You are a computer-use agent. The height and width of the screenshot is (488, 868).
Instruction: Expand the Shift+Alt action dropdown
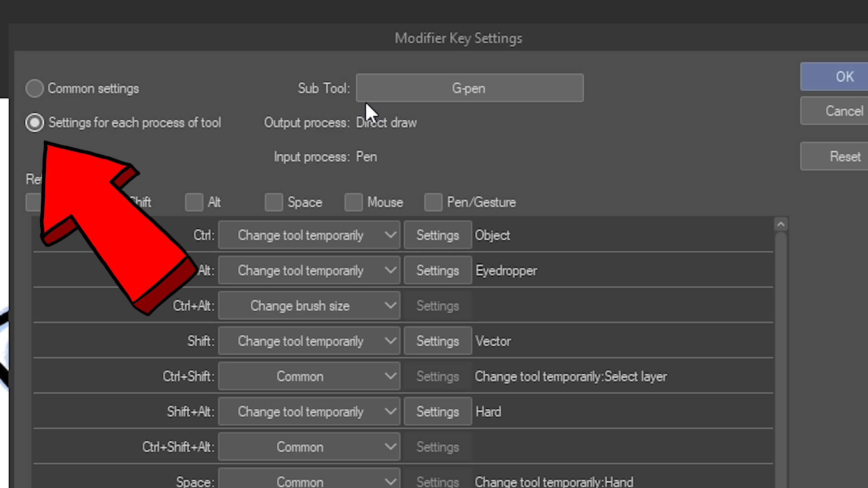[x=309, y=412]
